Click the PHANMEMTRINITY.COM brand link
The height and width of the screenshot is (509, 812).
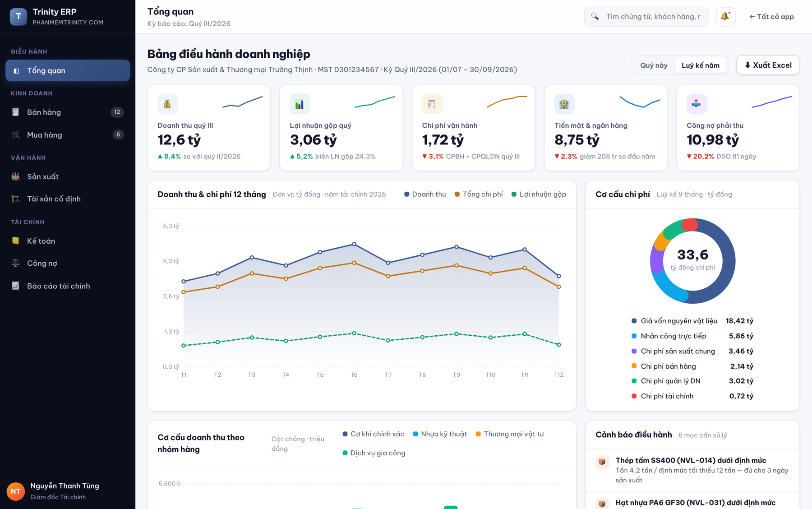pos(68,23)
